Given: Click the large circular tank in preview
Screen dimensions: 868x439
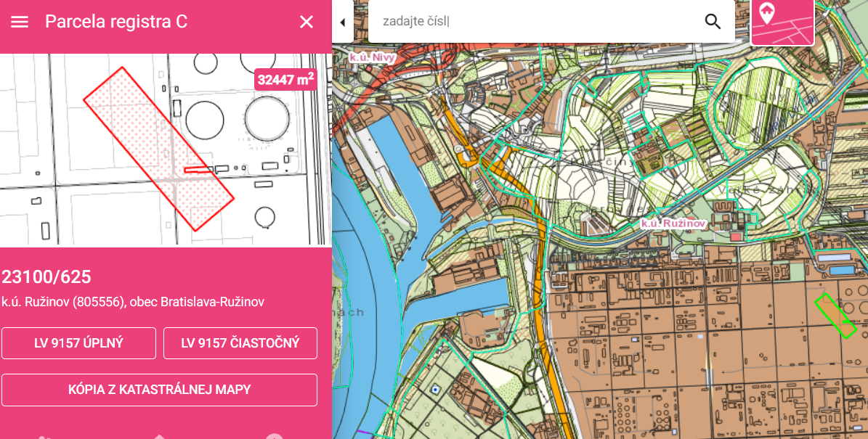Looking at the screenshot, I should (265, 118).
